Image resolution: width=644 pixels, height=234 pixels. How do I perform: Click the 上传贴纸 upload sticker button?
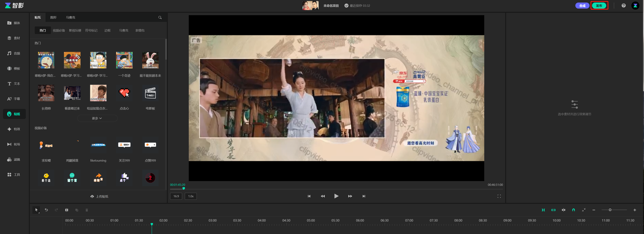pos(99,196)
